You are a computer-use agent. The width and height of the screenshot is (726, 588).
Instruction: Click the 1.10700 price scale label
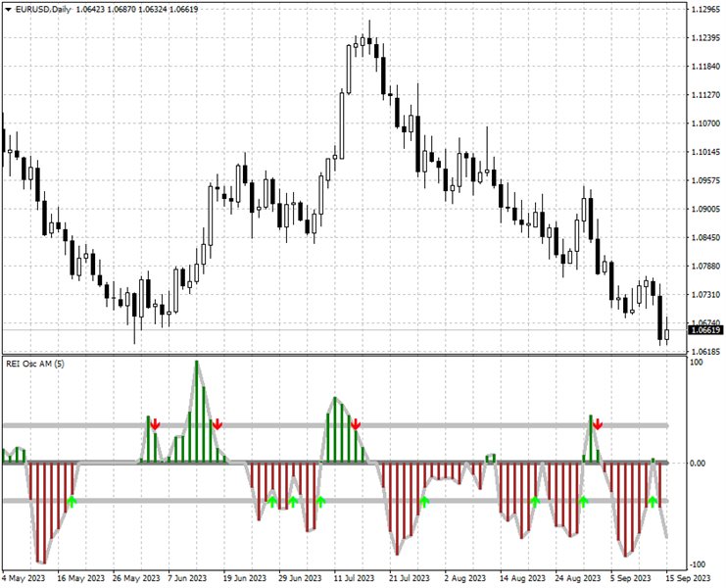pyautogui.click(x=705, y=123)
